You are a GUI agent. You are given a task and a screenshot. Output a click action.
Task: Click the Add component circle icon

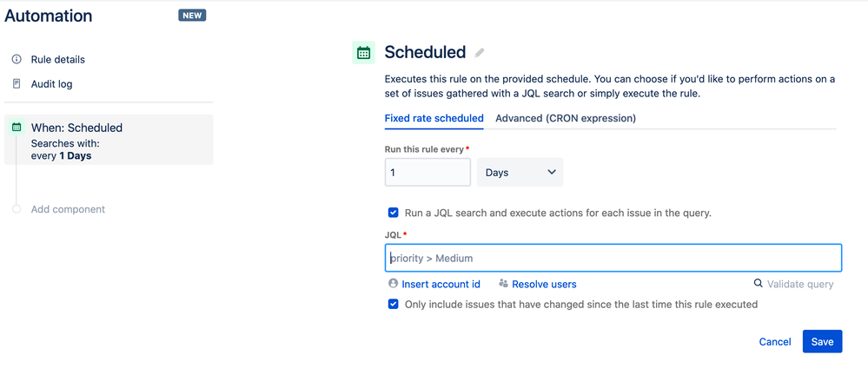pyautogui.click(x=17, y=209)
